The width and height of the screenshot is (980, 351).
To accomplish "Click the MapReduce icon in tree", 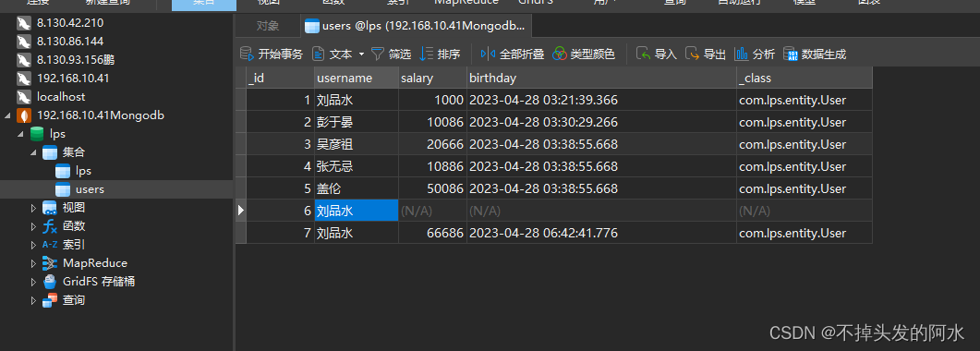I will pos(50,263).
